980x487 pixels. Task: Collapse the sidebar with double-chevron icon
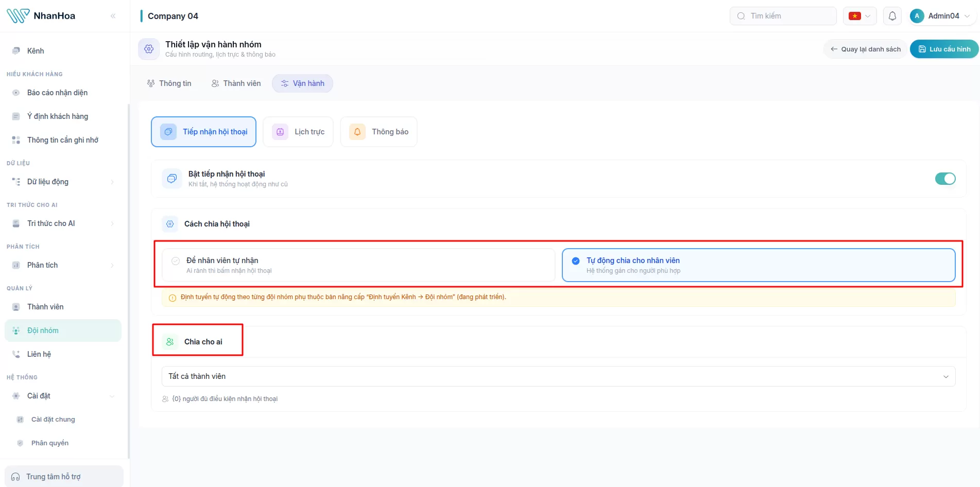(x=113, y=16)
